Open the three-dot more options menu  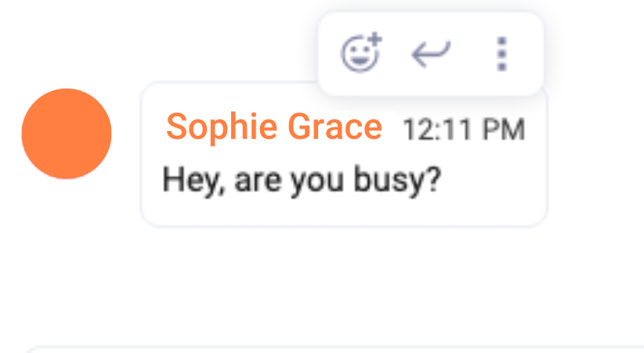(x=502, y=54)
